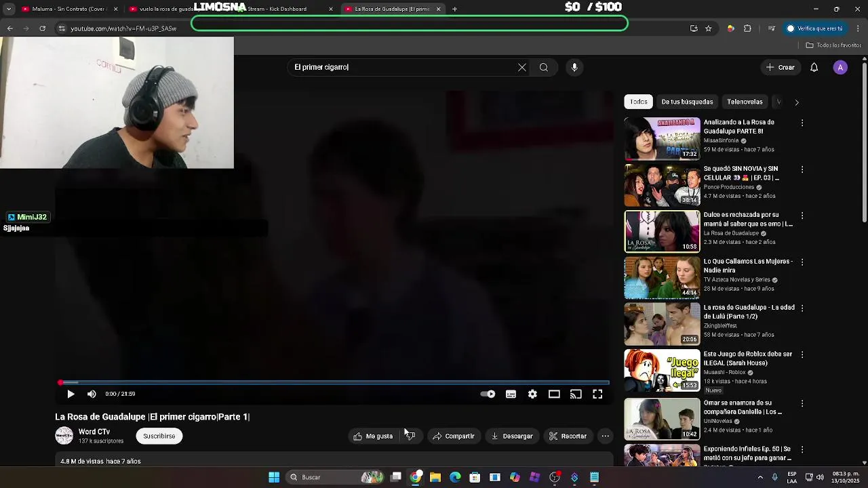
Task: Open options for Dulce es rechazada video
Action: pos(802,216)
